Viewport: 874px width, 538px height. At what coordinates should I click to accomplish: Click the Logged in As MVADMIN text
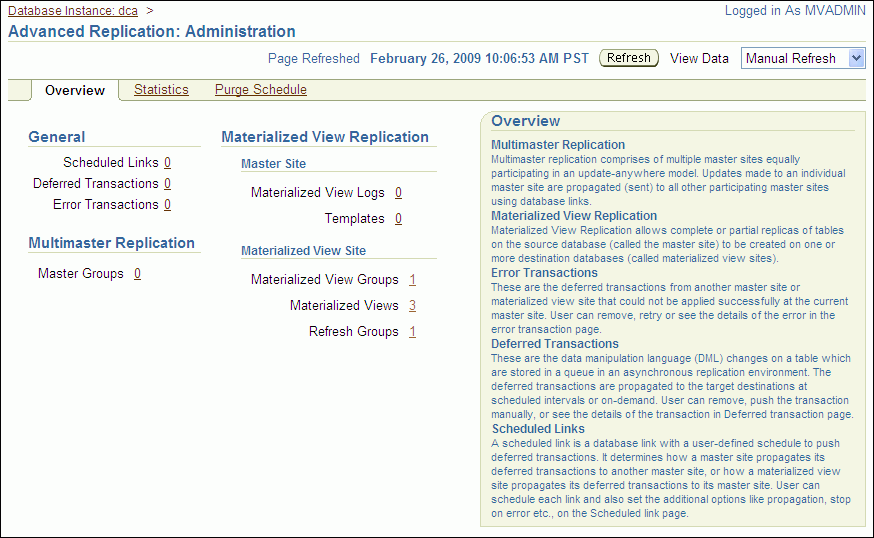793,10
